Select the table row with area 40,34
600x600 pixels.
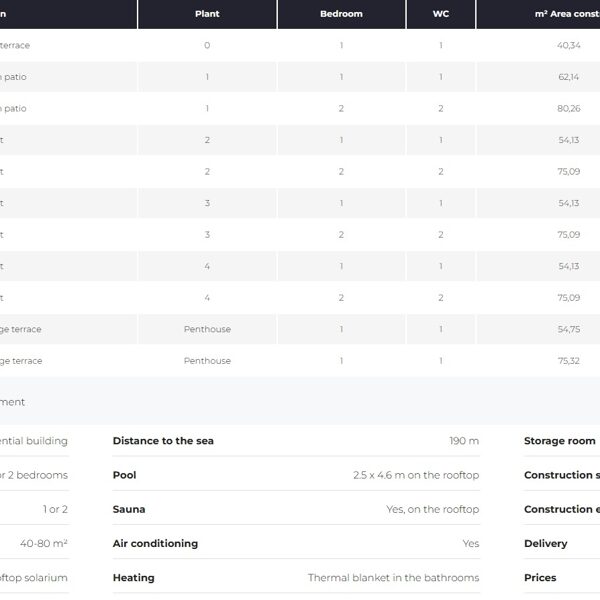pos(567,45)
